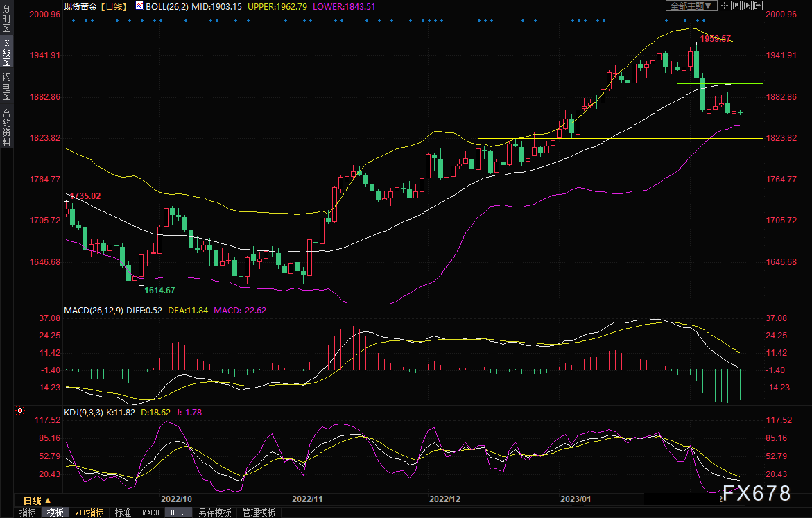Apply the 标准 template
812x518 pixels.
(x=123, y=512)
